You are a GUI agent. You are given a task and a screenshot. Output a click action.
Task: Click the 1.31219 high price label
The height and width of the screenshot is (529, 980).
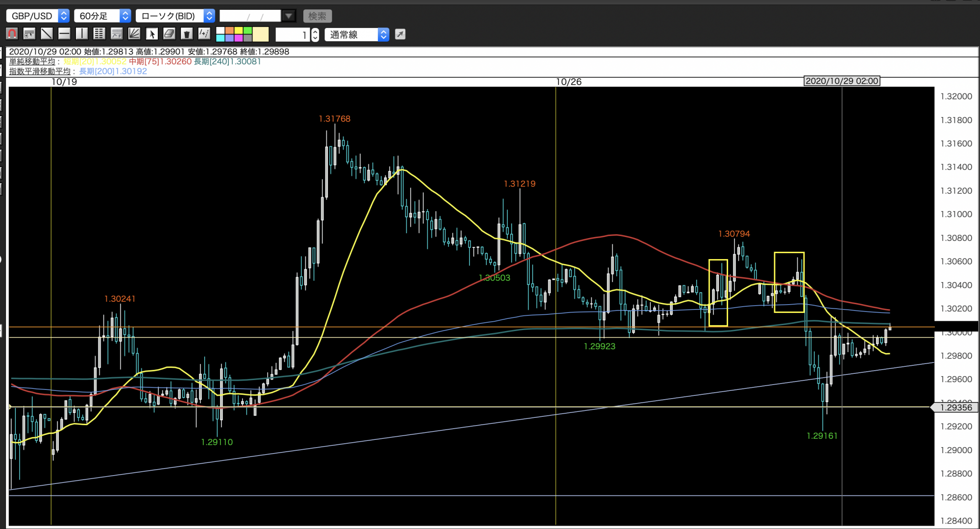[519, 184]
